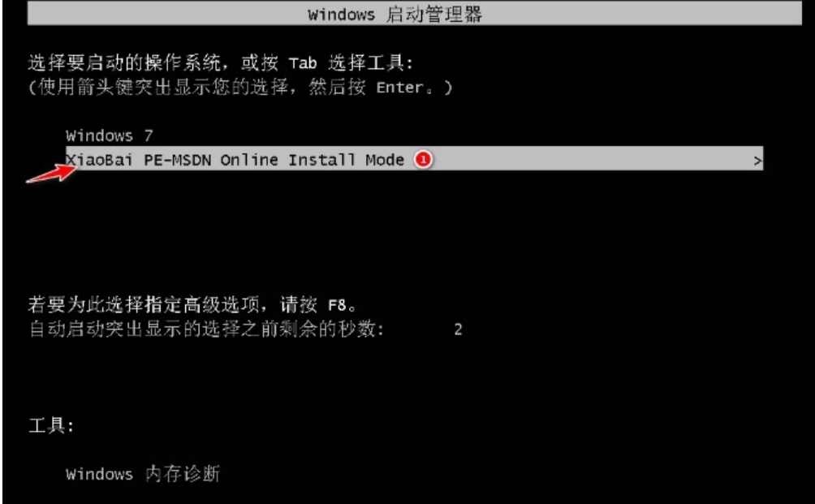Click the red circled number 1 badge

423,159
